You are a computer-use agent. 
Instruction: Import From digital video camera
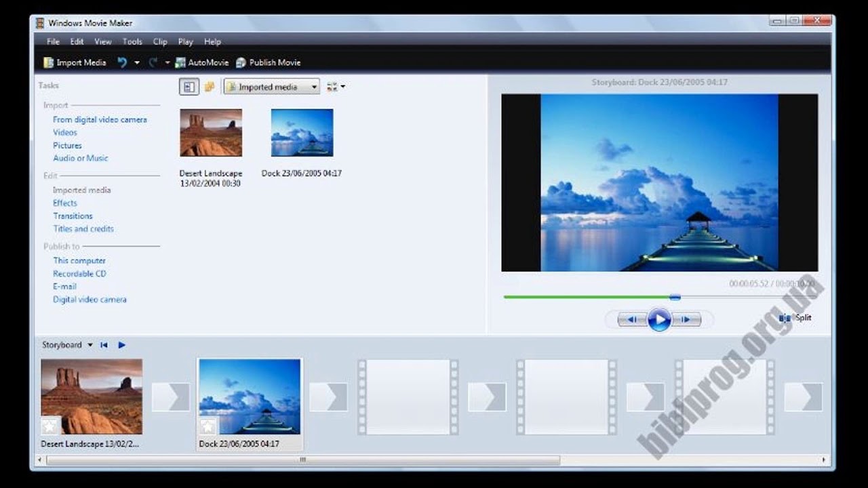[x=100, y=119]
